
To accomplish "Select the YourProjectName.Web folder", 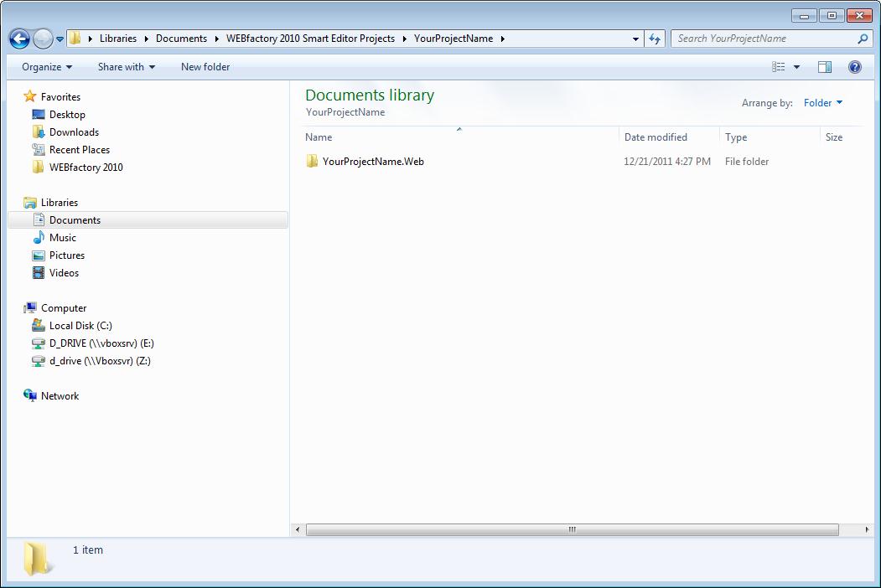I will point(373,162).
